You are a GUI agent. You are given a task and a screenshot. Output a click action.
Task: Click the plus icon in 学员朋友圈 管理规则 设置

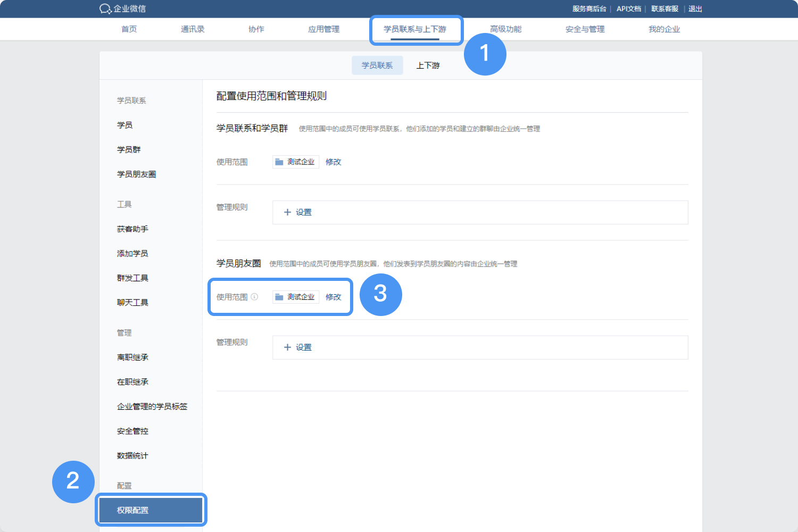point(287,347)
